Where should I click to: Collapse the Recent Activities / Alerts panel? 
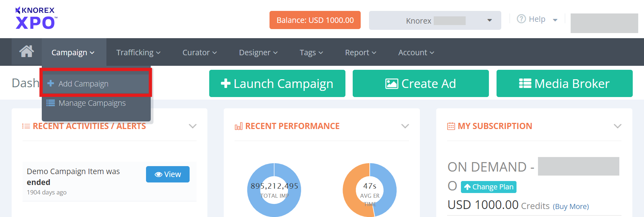point(193,126)
